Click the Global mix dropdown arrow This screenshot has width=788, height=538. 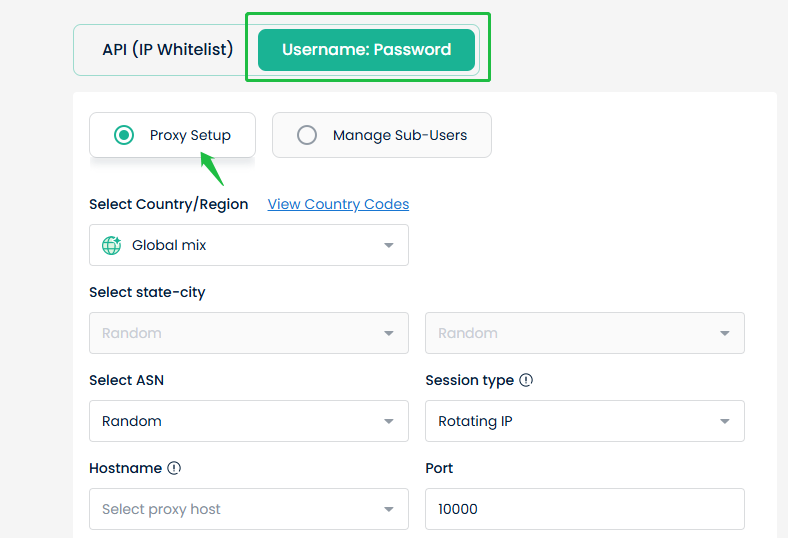pos(388,245)
